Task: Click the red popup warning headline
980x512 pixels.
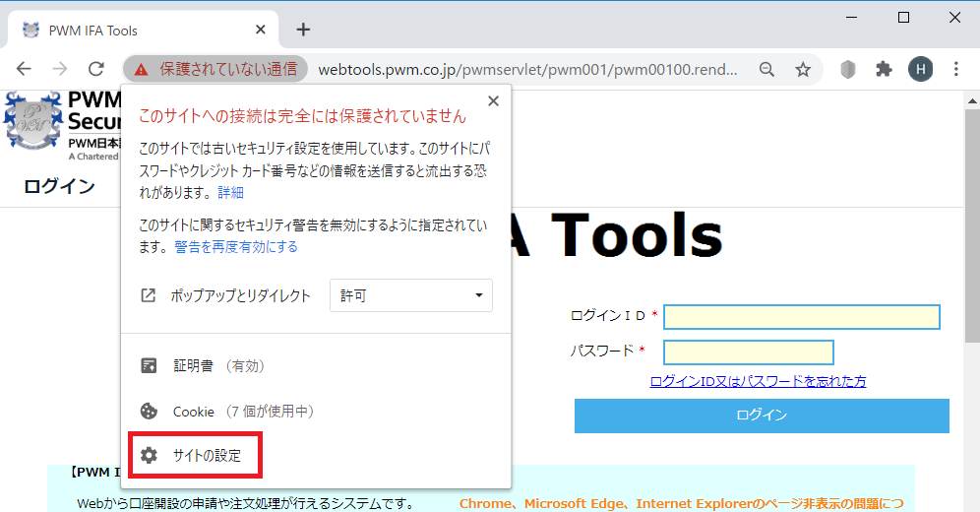Action: [x=302, y=116]
